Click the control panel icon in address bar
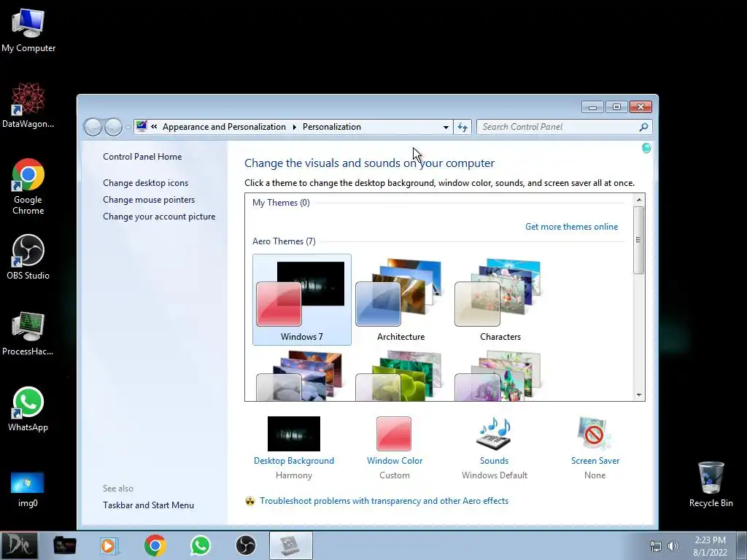Screen dimensions: 747x560 click(x=142, y=126)
